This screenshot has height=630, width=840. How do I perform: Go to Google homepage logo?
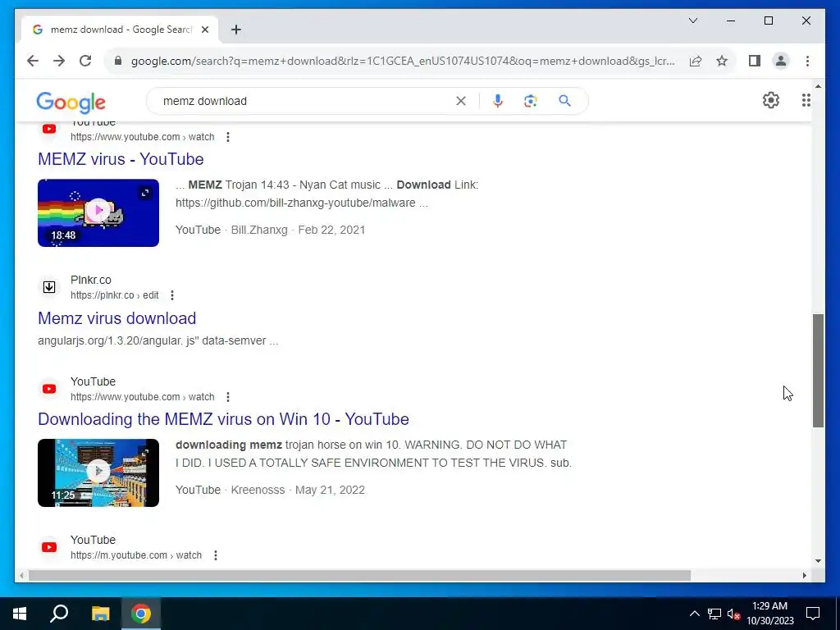click(71, 102)
